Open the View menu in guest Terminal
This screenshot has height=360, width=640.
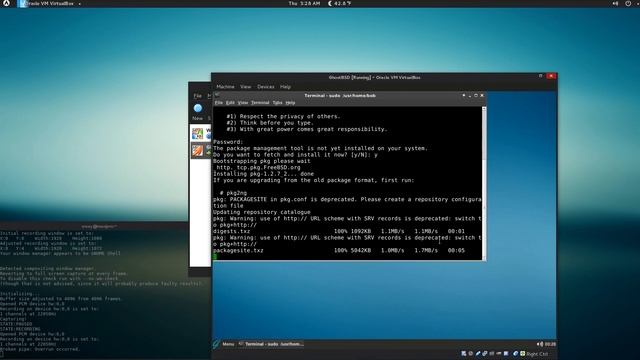coord(243,102)
